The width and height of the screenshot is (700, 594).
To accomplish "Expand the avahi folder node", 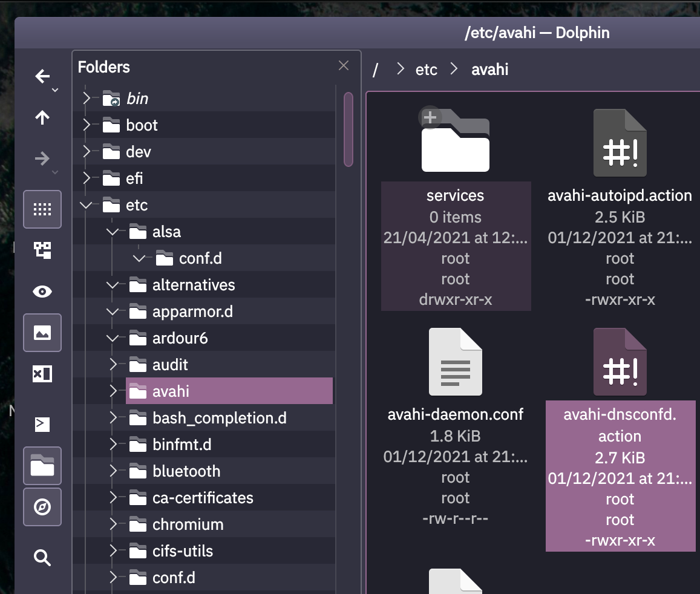I will 113,391.
